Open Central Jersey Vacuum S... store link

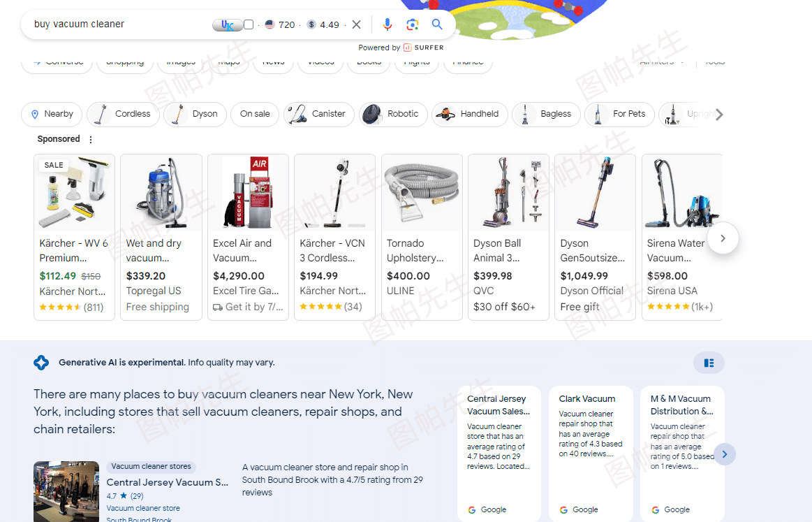[168, 482]
